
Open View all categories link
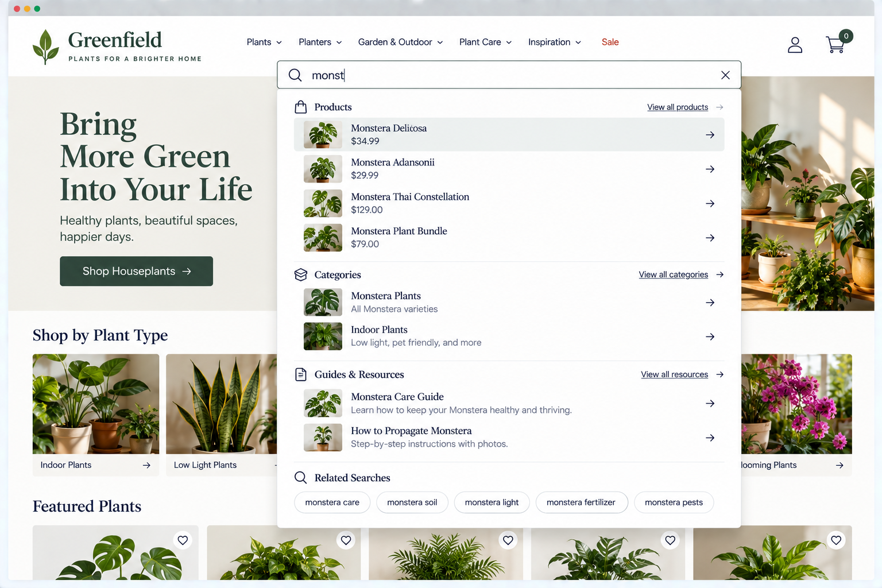674,274
